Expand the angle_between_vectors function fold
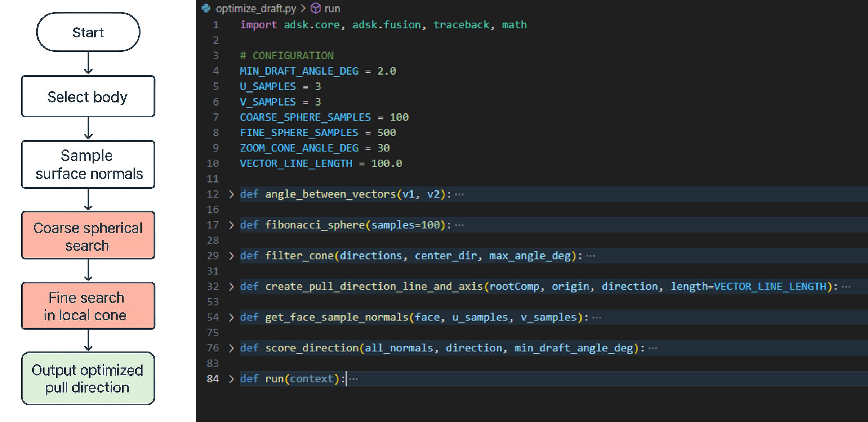The width and height of the screenshot is (868, 422). [231, 194]
